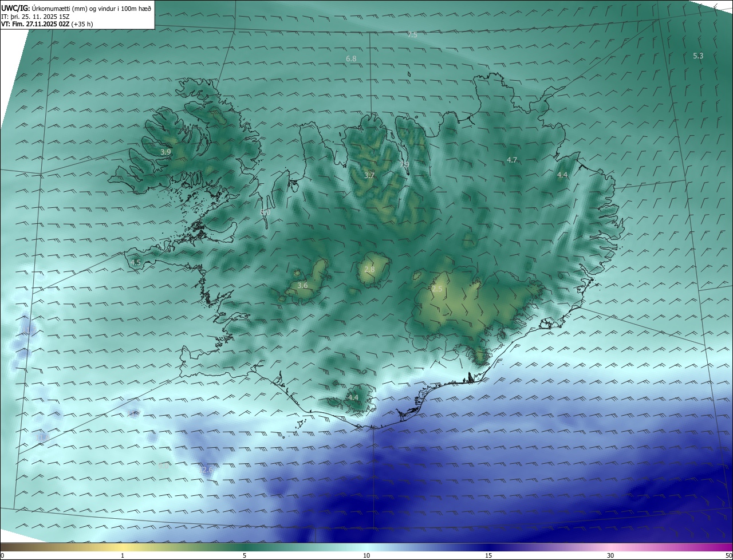Click the colorbar tick label 5

tap(245, 555)
